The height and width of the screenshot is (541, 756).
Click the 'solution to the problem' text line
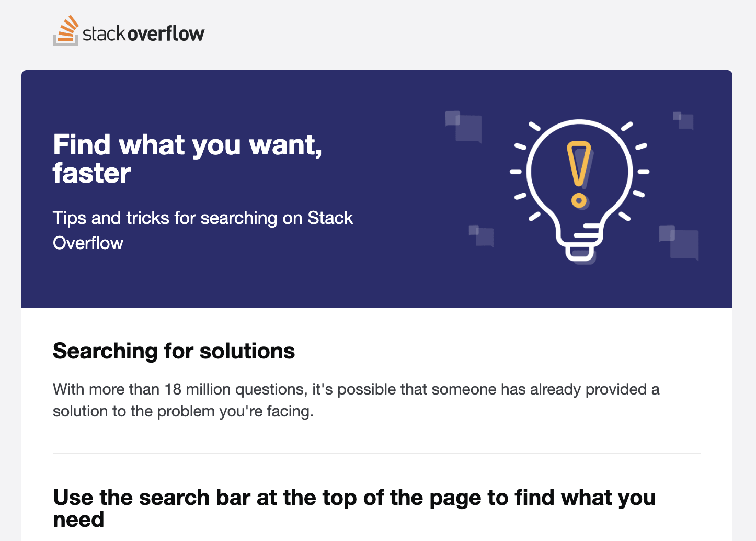coord(183,411)
